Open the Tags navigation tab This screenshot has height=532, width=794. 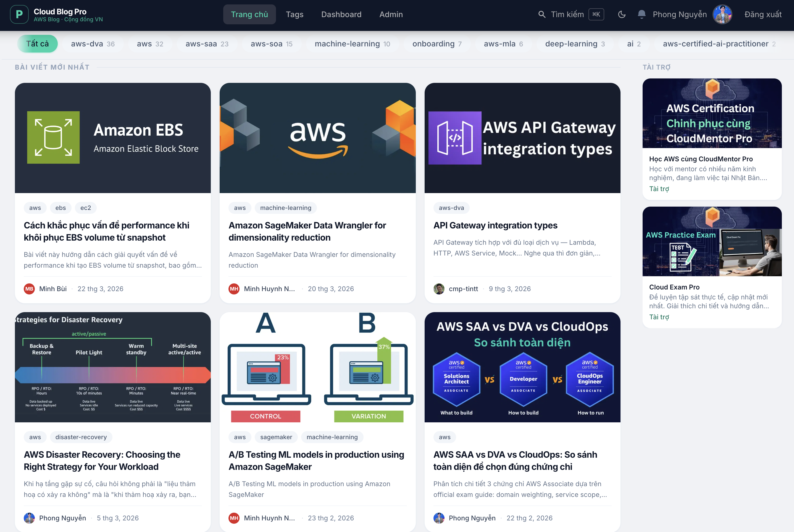294,15
